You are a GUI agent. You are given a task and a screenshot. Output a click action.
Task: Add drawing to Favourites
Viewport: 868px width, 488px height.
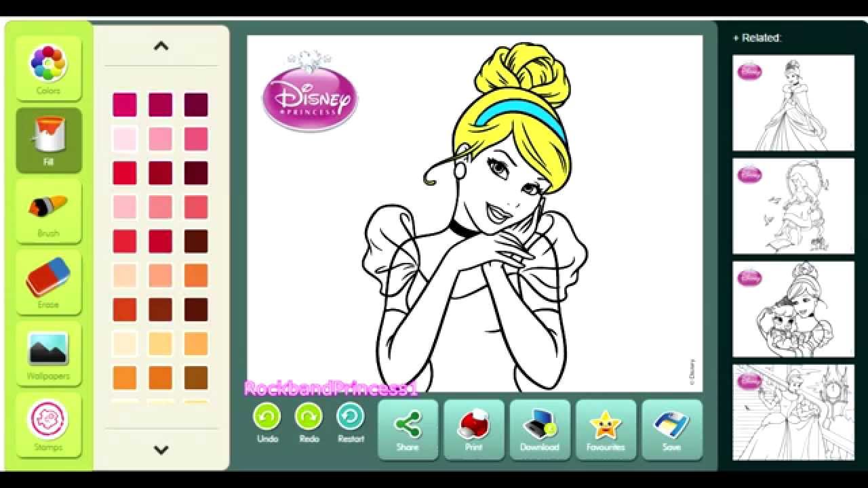tap(606, 430)
